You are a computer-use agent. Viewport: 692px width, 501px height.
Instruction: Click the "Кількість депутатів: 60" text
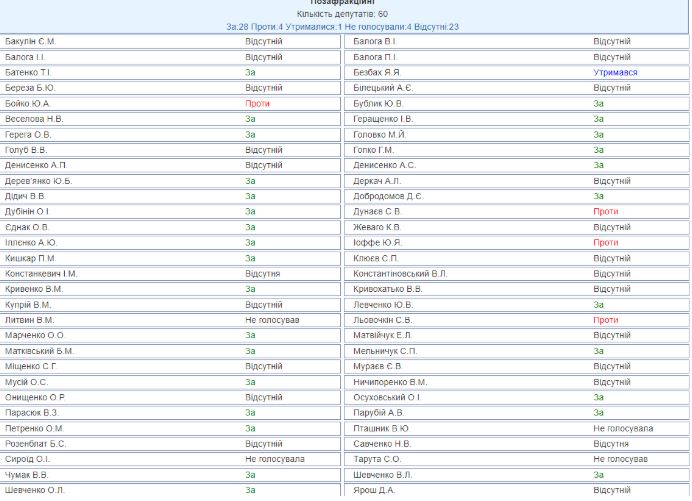tap(342, 15)
